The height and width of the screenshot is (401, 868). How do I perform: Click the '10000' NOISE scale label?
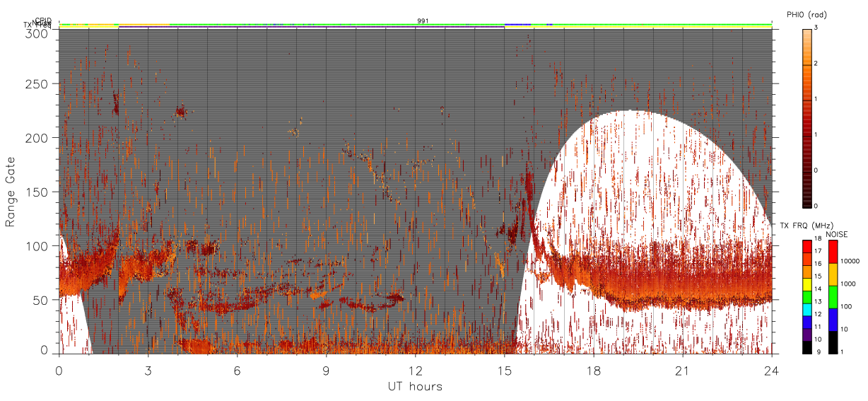[850, 261]
